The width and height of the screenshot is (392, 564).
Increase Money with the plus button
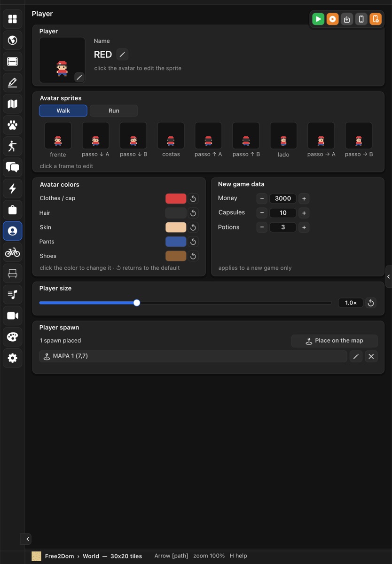[304, 198]
